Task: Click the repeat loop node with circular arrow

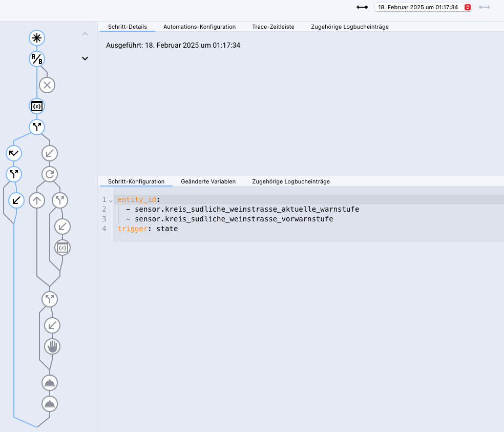Action: tap(50, 174)
